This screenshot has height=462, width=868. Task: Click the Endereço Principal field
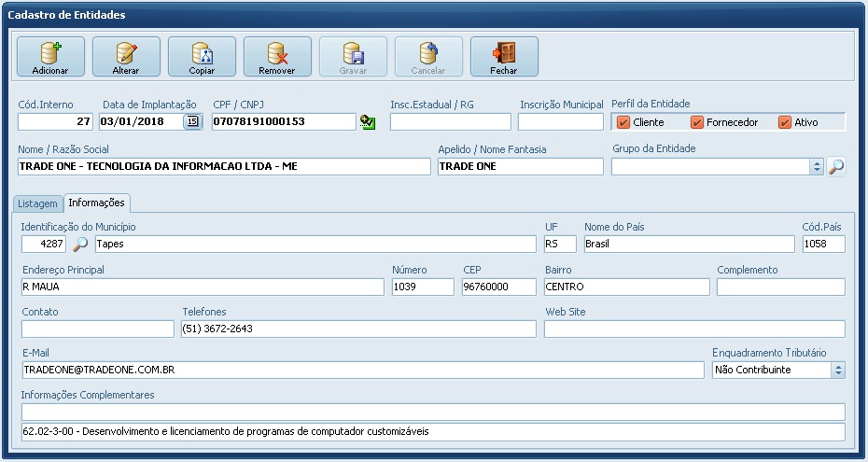(203, 287)
